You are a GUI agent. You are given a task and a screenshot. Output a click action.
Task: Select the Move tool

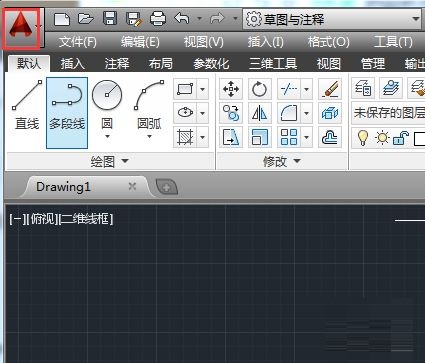pos(231,89)
